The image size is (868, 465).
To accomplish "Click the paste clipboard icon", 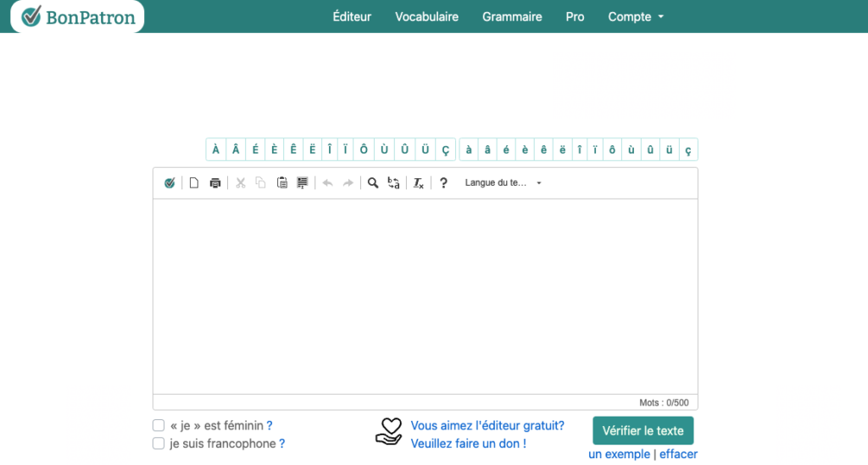I will coord(282,183).
